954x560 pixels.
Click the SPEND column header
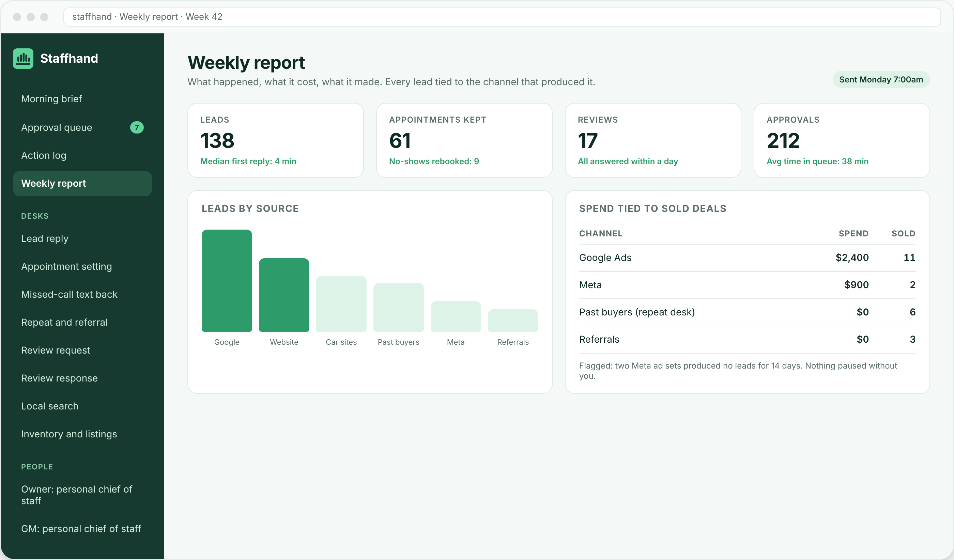[853, 233]
